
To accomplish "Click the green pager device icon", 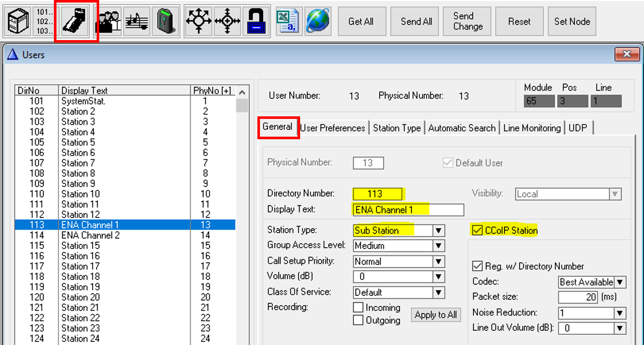I will pyautogui.click(x=166, y=21).
